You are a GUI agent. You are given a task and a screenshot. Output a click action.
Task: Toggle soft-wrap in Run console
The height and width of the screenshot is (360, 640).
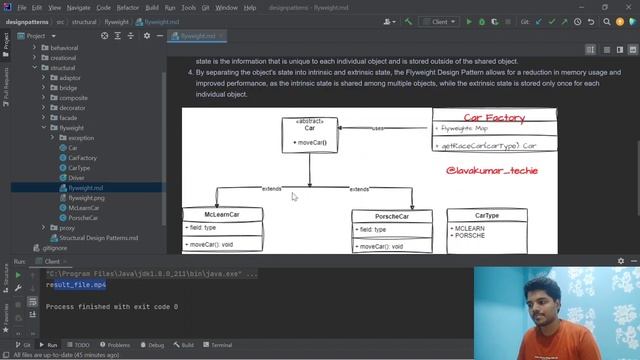coord(33,302)
